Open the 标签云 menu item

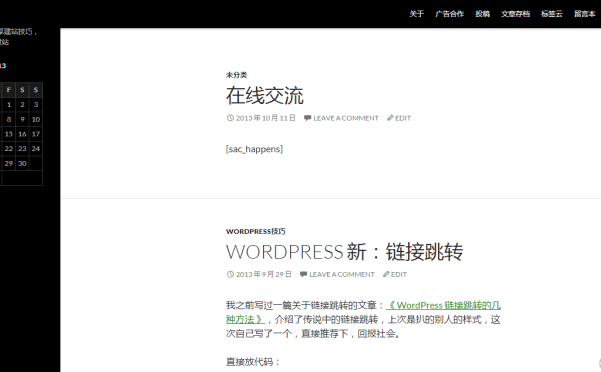coord(552,14)
